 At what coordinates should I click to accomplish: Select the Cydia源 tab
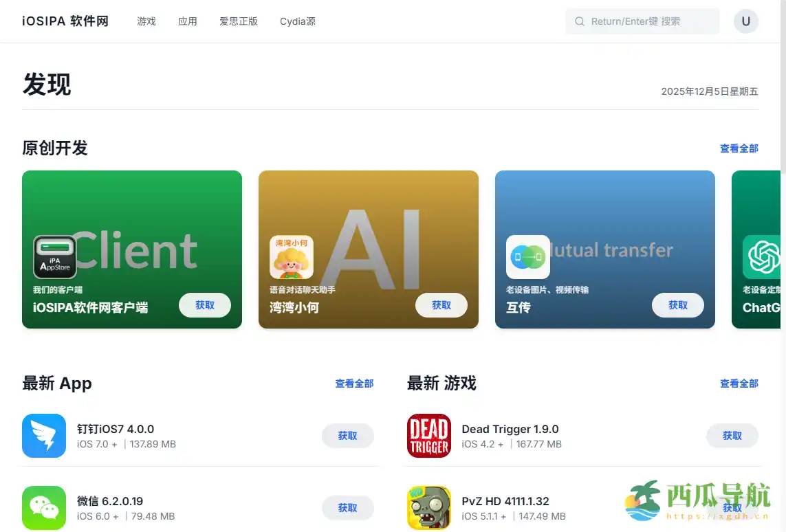coord(297,21)
